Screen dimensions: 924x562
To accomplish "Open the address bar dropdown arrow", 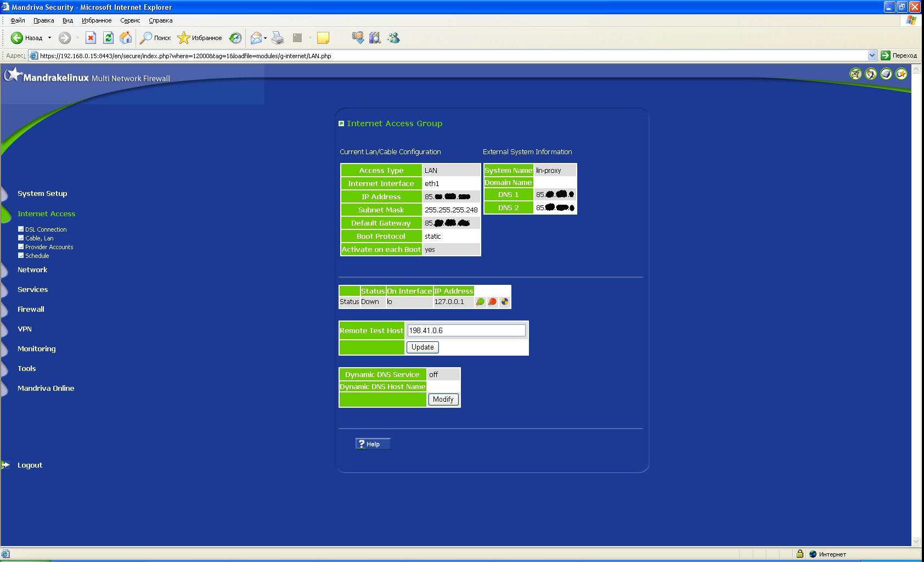I will pos(872,55).
